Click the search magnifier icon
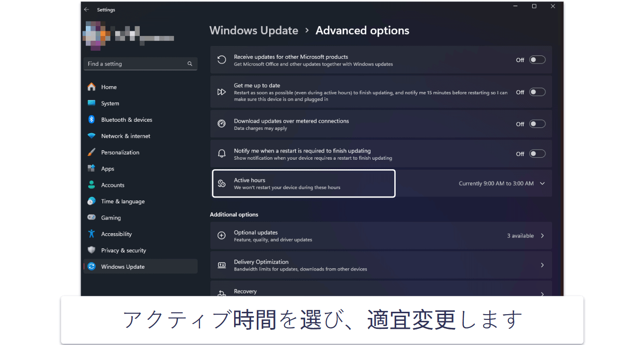 coord(190,64)
